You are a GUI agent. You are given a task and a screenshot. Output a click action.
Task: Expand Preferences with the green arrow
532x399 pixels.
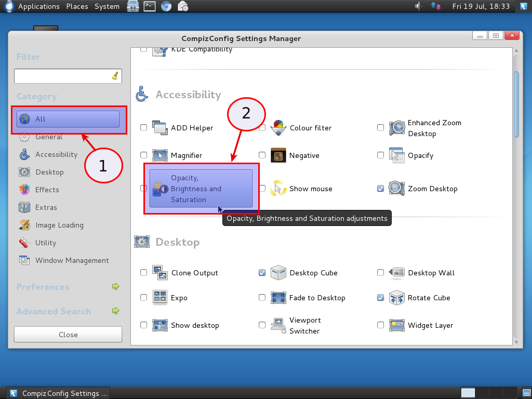116,286
